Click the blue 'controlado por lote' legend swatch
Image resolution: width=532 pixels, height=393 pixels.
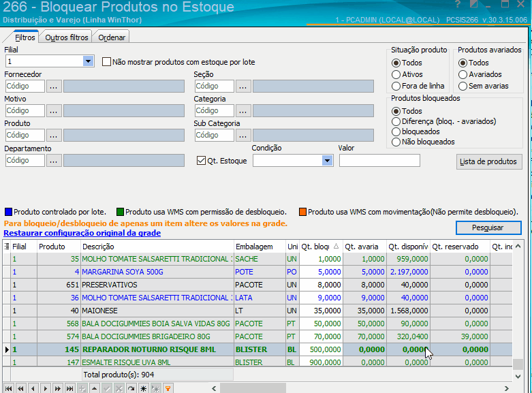8,212
